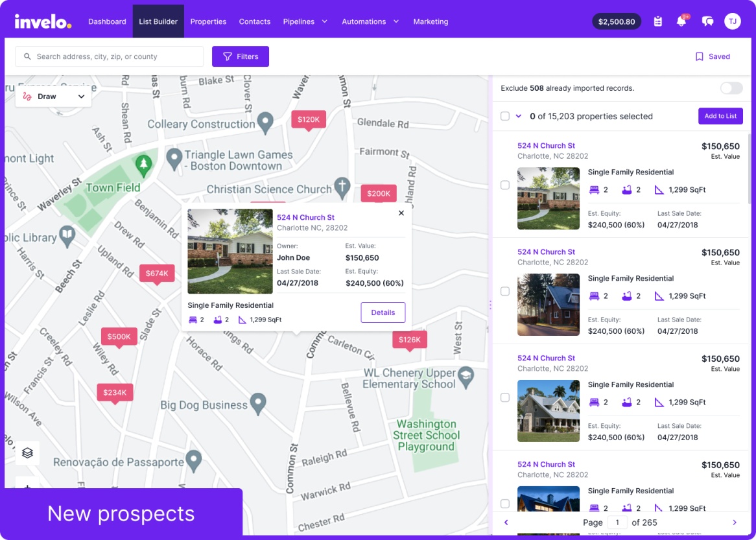Viewport: 756px width, 540px height.
Task: Open the chat messages icon
Action: coord(707,21)
